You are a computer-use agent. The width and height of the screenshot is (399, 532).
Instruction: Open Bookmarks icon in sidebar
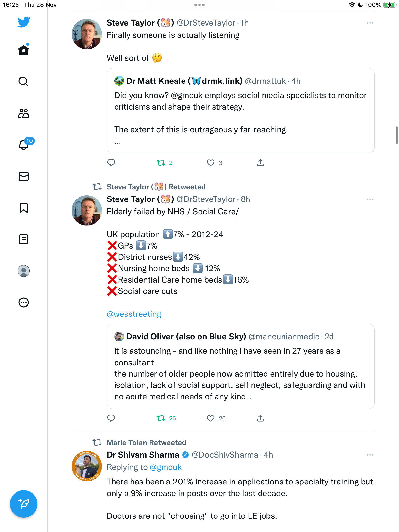point(24,208)
